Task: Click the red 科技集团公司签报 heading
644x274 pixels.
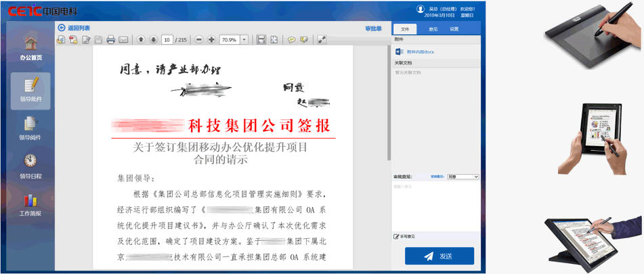Action: 259,127
